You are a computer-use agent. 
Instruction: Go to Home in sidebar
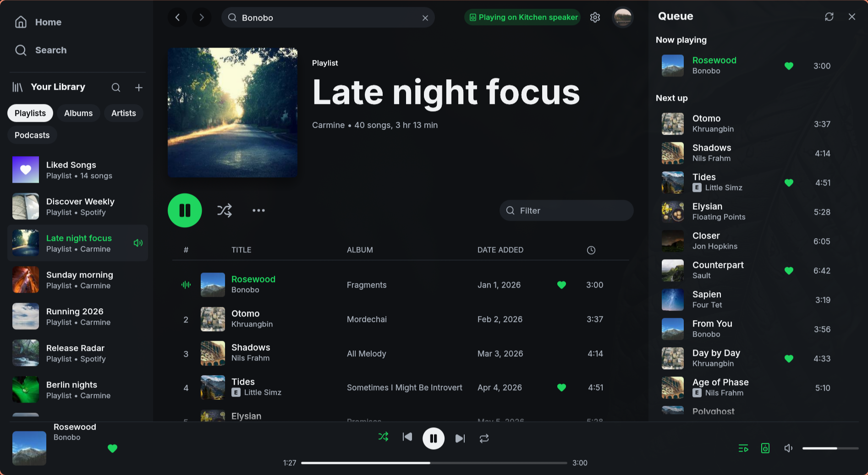coord(38,22)
